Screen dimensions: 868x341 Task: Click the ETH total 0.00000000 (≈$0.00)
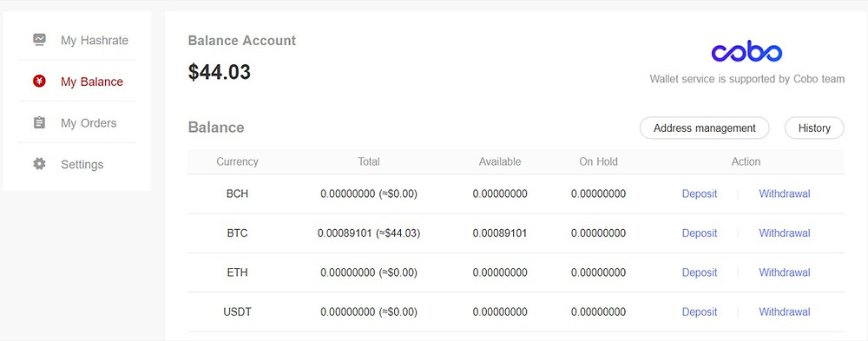click(x=369, y=273)
